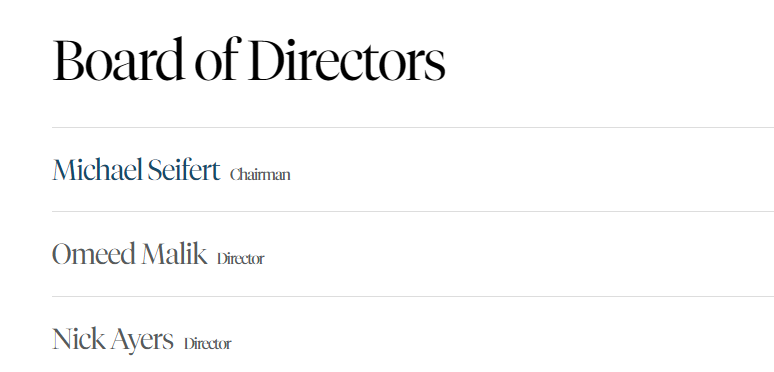This screenshot has height=372, width=774.
Task: Open Michael Seifert's profile link
Action: [136, 170]
